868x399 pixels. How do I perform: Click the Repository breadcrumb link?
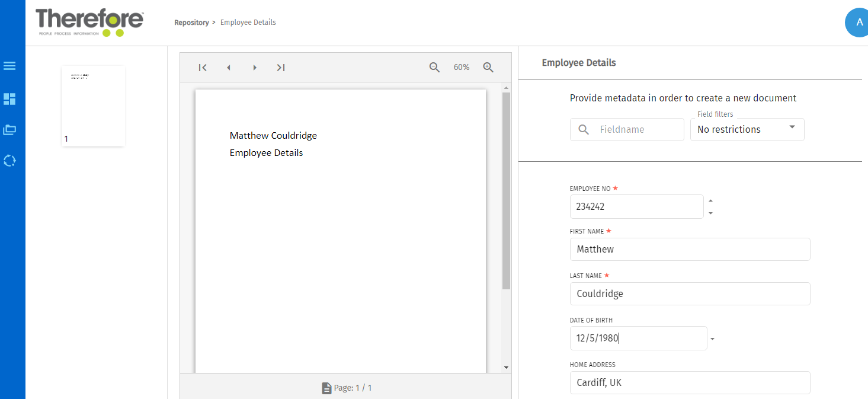pyautogui.click(x=191, y=23)
